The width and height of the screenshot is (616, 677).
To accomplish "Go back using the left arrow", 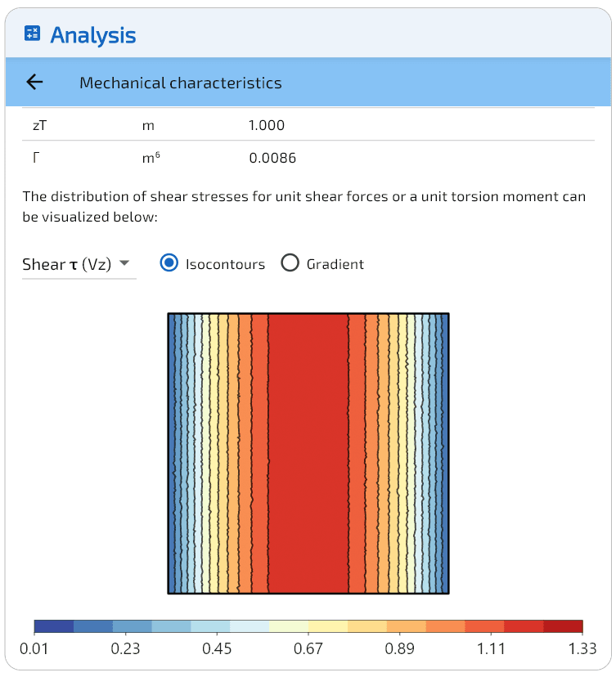I will pyautogui.click(x=34, y=83).
